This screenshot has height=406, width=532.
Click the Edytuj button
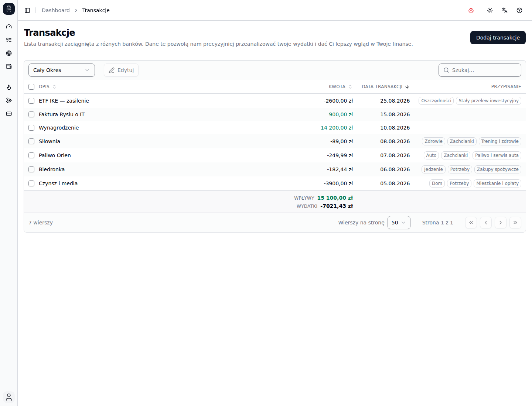pyautogui.click(x=121, y=70)
